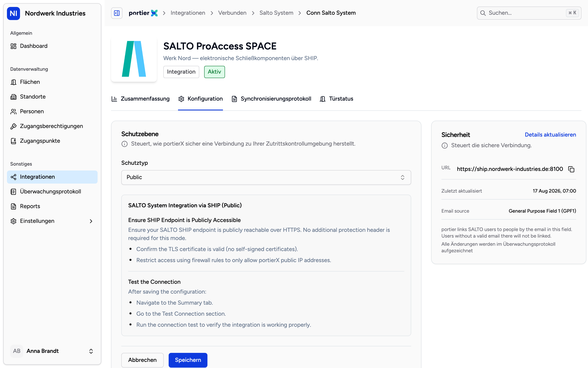
Task: Switch to the Zusammenfassung tab
Action: tap(140, 99)
